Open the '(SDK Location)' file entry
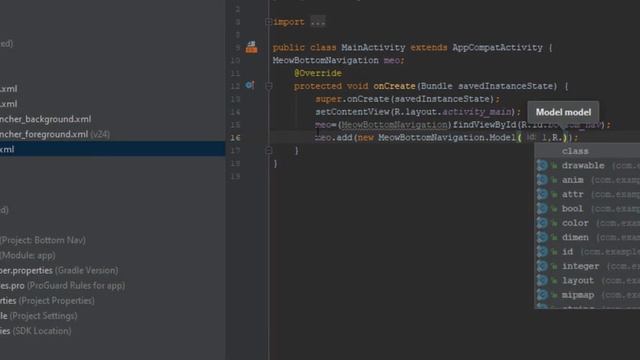This screenshot has height=360, width=640. (x=36, y=331)
